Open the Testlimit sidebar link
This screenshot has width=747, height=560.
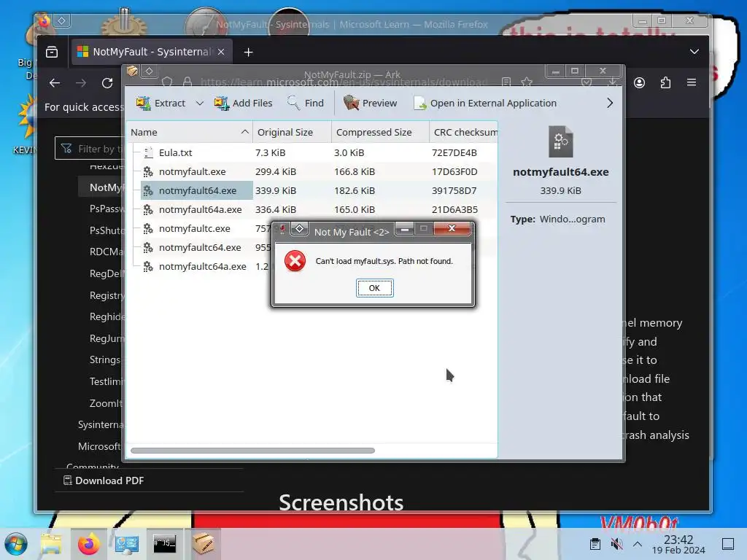point(106,381)
